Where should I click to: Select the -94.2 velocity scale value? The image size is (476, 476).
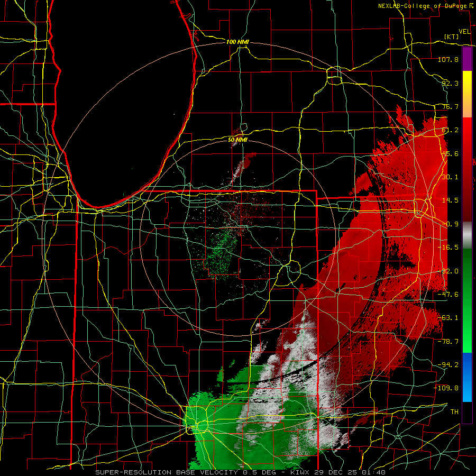pos(448,365)
